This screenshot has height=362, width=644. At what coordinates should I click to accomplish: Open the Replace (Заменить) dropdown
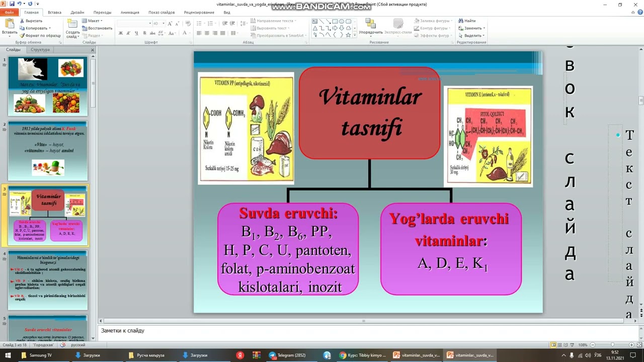[471, 28]
